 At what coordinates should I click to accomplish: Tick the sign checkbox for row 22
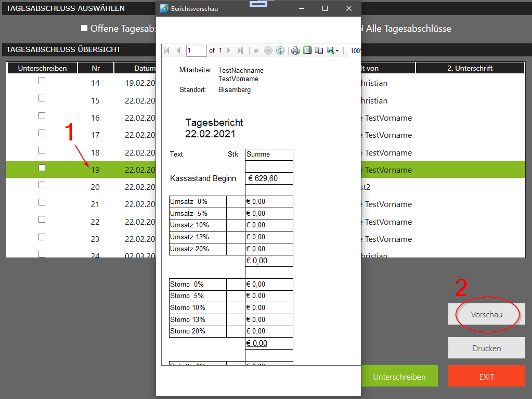point(42,220)
